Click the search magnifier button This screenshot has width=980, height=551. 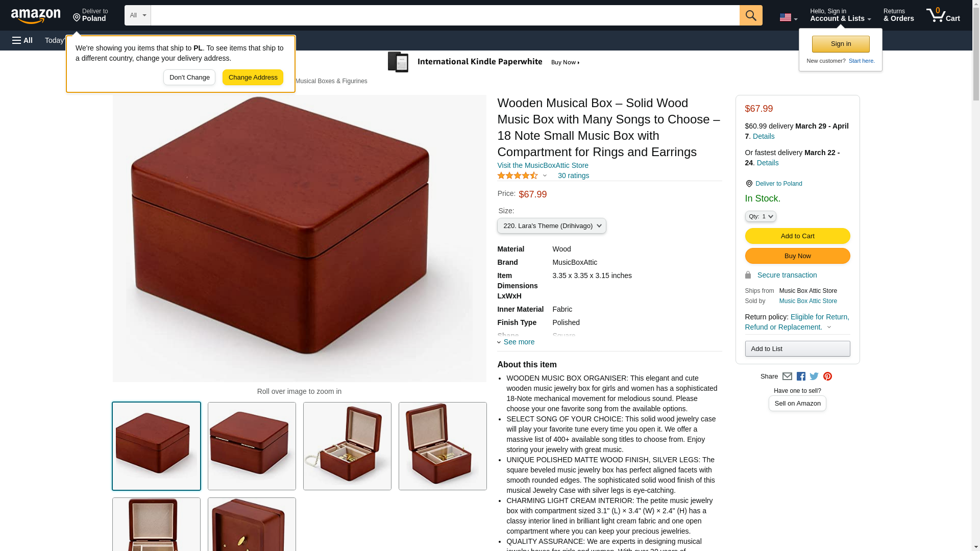click(750, 15)
